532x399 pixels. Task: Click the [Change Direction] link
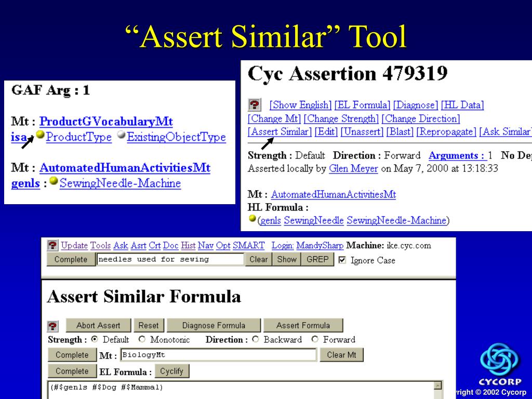421,118
